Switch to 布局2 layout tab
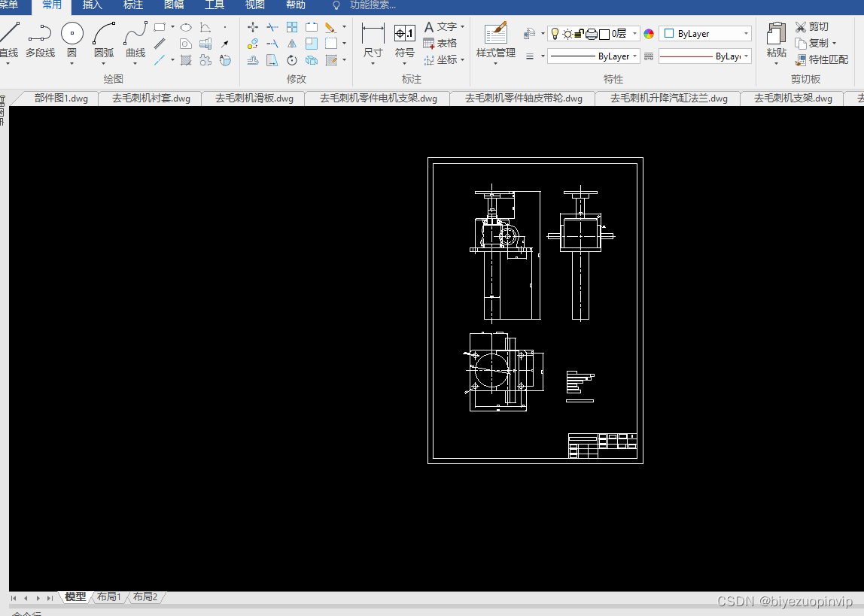864x616 pixels. [x=145, y=596]
